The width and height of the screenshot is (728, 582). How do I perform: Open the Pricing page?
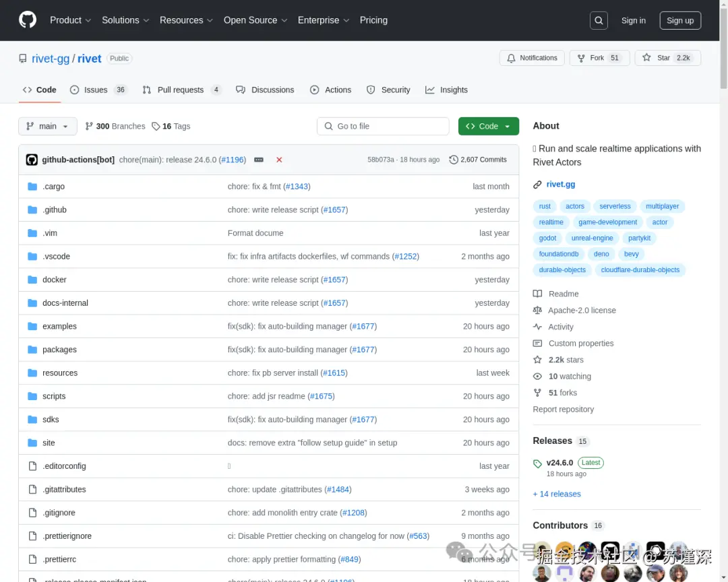pyautogui.click(x=373, y=20)
